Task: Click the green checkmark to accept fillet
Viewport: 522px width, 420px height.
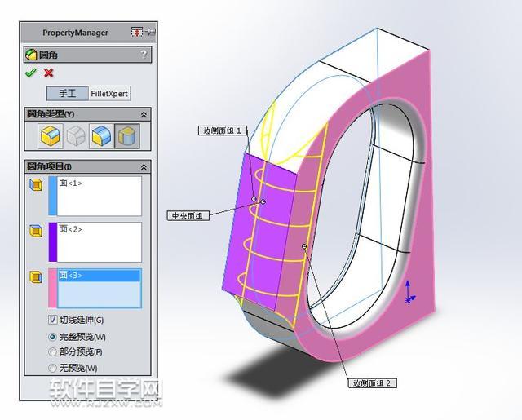Action: (30, 73)
